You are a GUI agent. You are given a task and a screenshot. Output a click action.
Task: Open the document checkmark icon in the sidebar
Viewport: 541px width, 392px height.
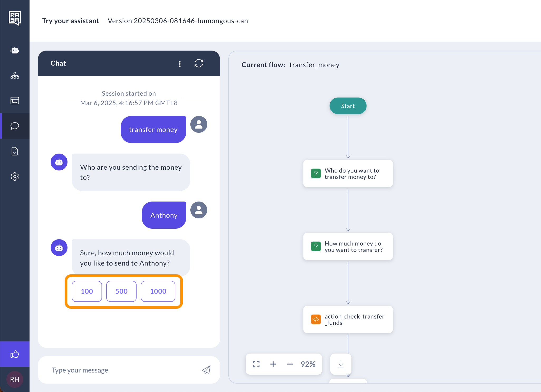(x=15, y=151)
